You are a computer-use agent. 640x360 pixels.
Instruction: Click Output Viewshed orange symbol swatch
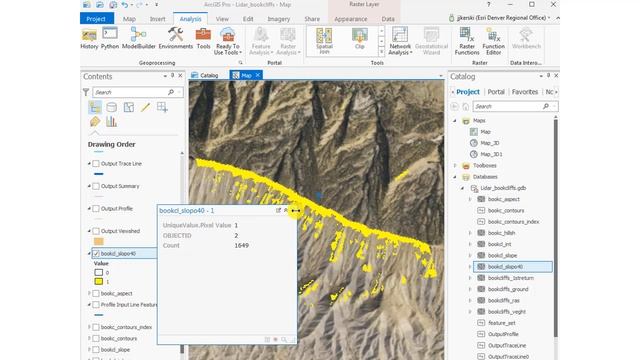98,241
